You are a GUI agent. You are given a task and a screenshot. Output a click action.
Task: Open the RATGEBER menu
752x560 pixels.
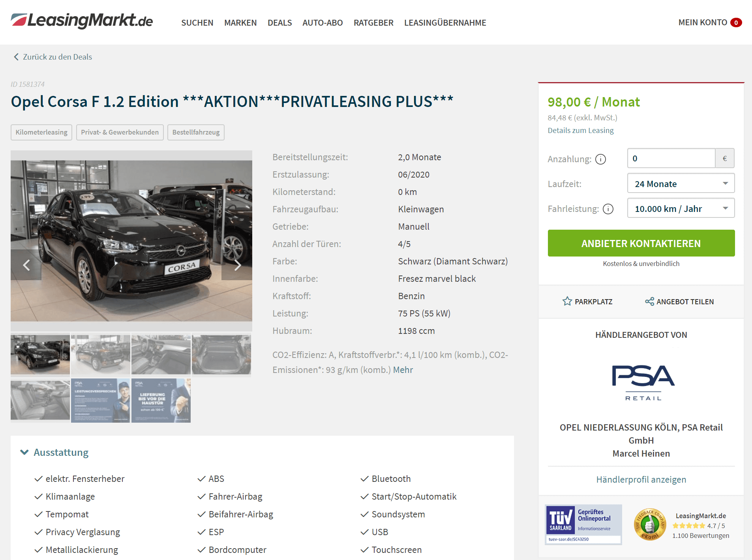pyautogui.click(x=373, y=23)
